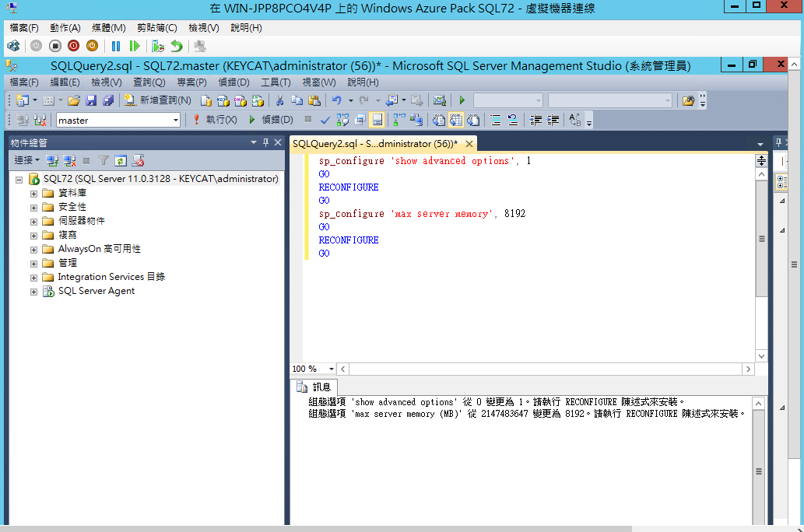Open the 查詢(Q) menu in SSMS
Image resolution: width=804 pixels, height=532 pixels.
pyautogui.click(x=149, y=82)
